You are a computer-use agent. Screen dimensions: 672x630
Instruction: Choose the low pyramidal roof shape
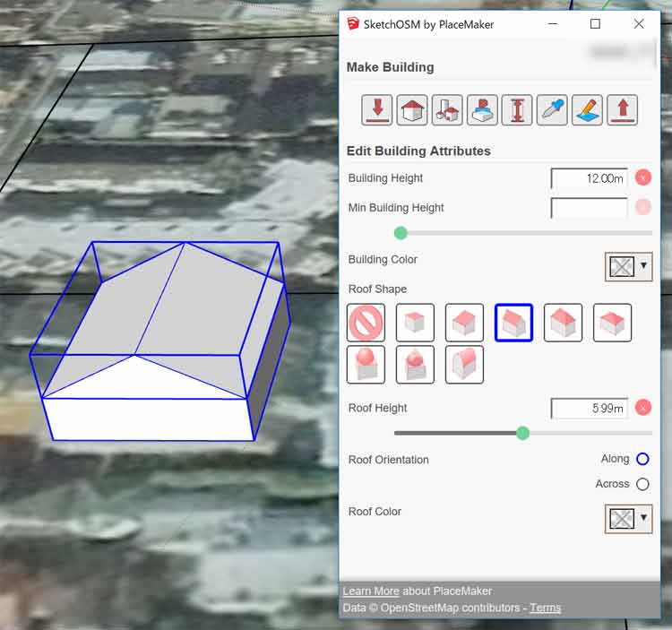tap(613, 323)
